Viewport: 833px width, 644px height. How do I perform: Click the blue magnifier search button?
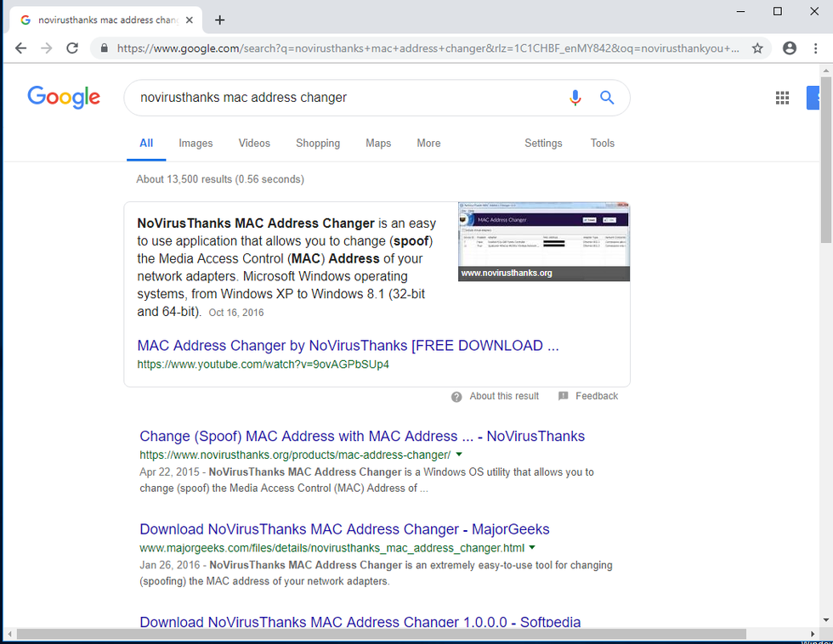[x=607, y=98]
